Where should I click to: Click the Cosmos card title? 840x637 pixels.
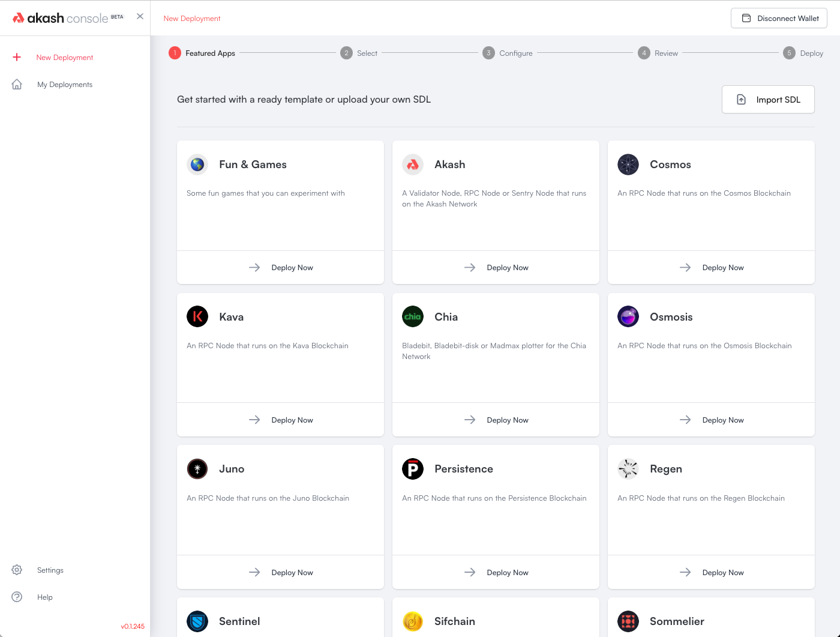(x=670, y=164)
